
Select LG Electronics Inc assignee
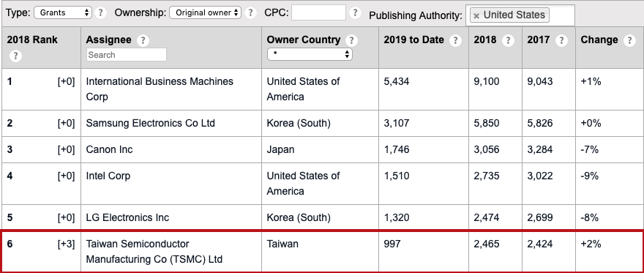coord(127,217)
